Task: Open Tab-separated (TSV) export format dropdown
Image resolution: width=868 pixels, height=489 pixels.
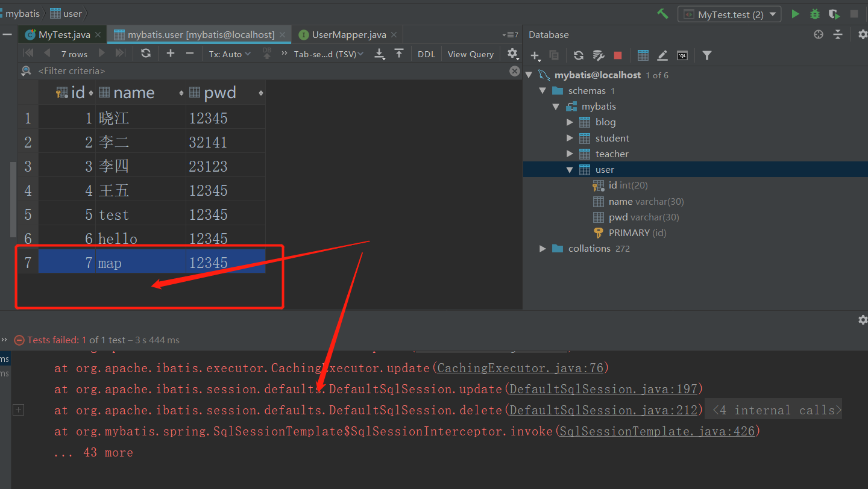Action: [329, 54]
